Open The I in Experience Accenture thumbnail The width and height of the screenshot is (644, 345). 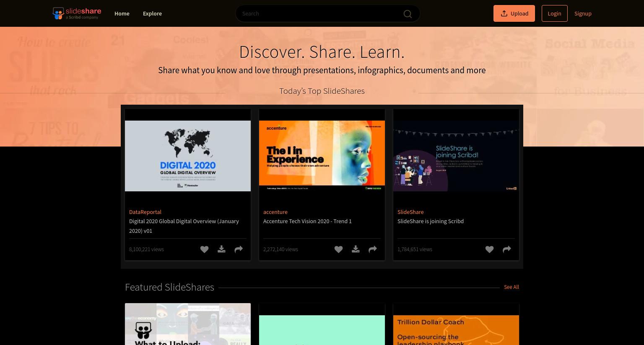tap(322, 156)
